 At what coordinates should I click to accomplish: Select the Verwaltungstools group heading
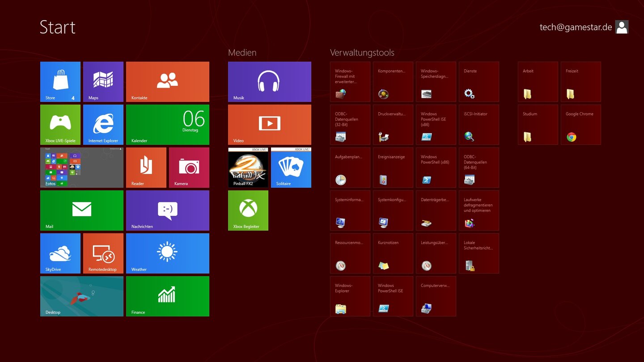coord(362,53)
